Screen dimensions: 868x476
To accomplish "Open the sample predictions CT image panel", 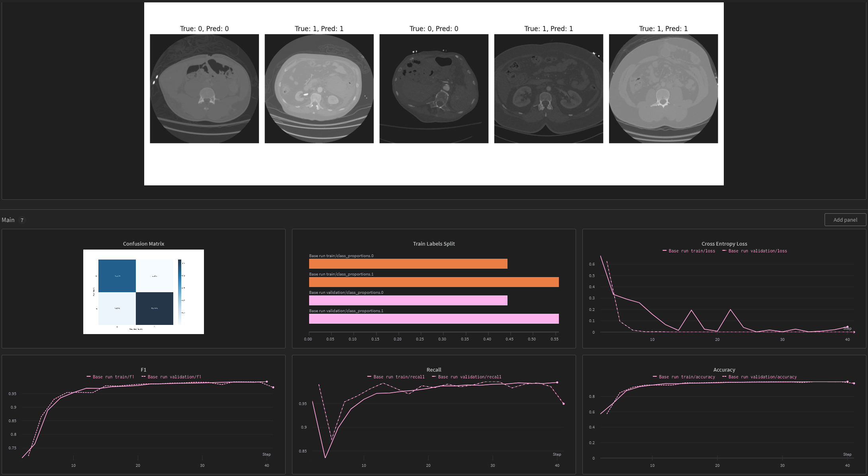I will [434, 94].
